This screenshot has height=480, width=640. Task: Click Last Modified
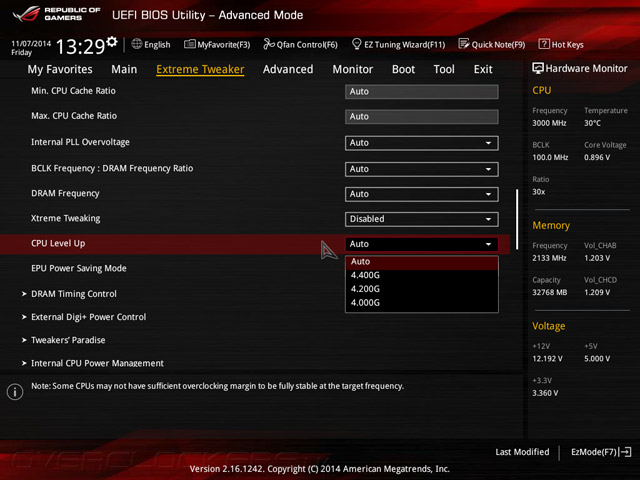coord(522,452)
